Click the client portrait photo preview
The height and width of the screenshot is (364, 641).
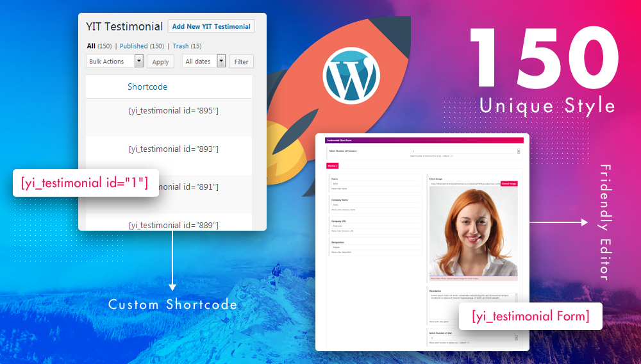474,231
